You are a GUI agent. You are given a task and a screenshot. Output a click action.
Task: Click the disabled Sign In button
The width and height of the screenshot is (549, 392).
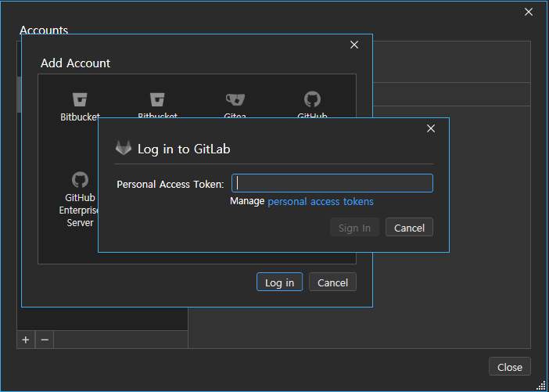[354, 228]
